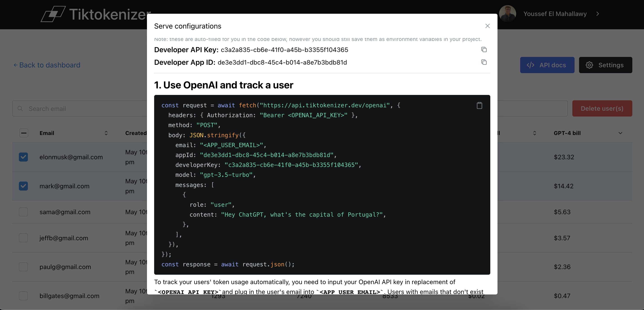
Task: Close the Serve configurations dialog
Action: tap(487, 26)
